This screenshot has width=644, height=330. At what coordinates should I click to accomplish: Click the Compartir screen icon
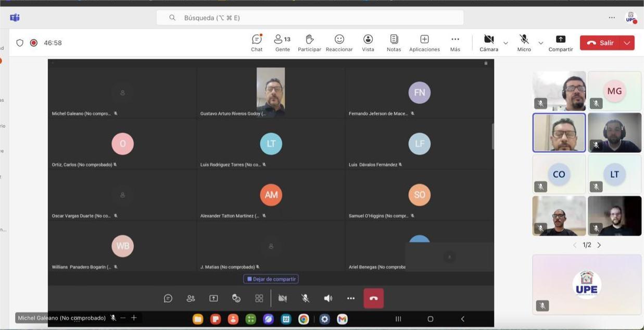tap(560, 43)
